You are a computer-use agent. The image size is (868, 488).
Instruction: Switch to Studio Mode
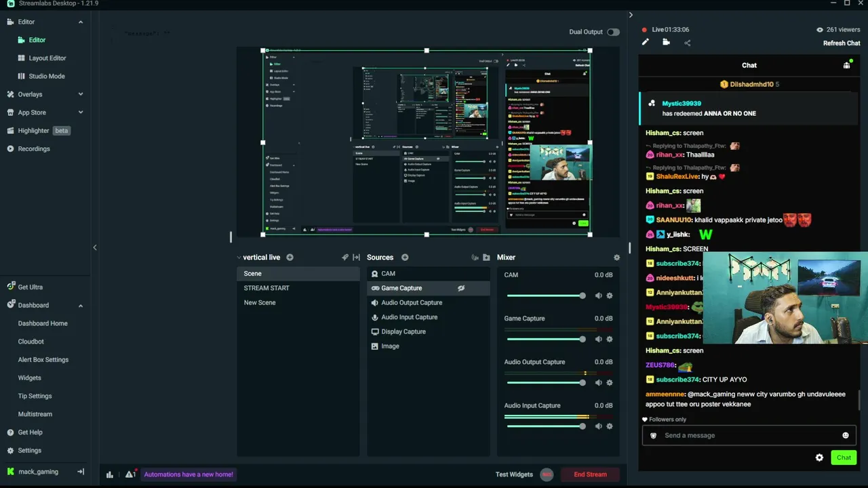[47, 77]
